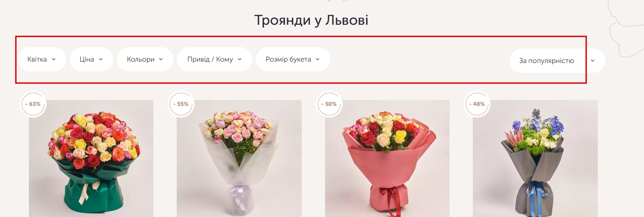Open the rose bouquet in pink wrapping

[387, 159]
